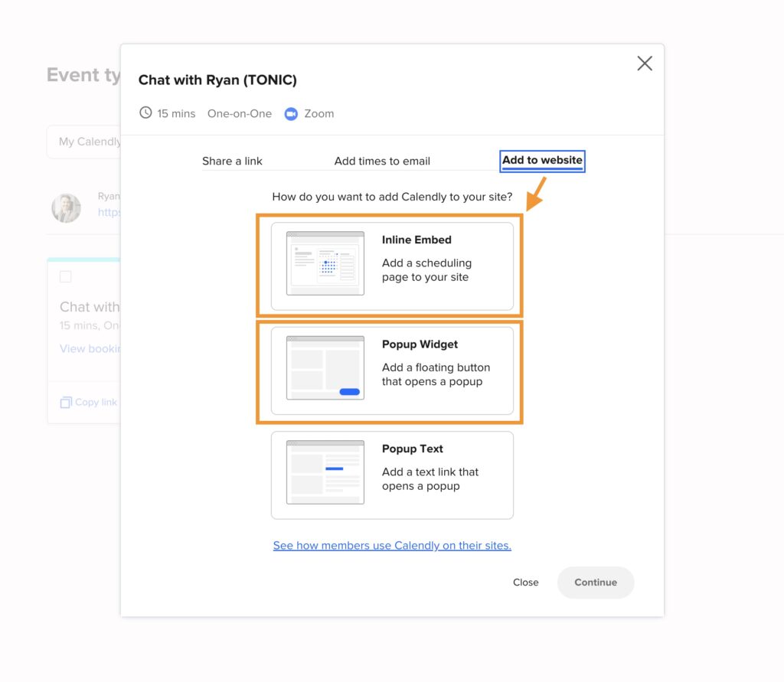
Task: Click the Popup Text preview thumbnail
Action: click(325, 472)
